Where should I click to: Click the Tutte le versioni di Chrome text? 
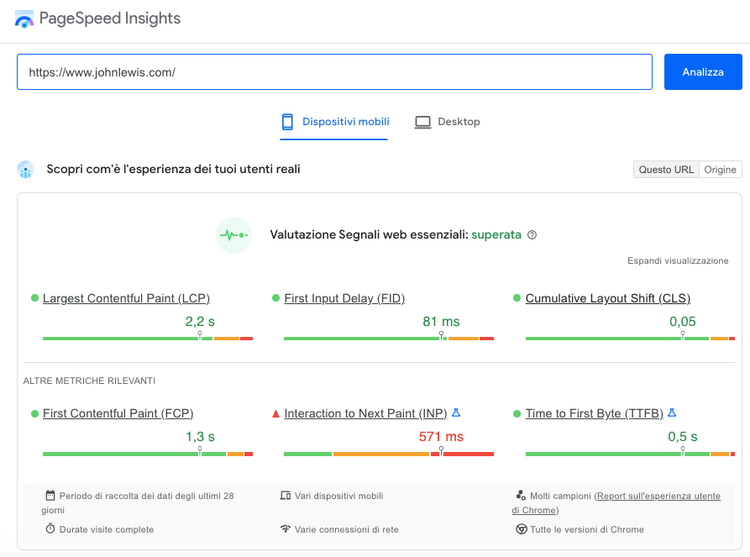(587, 530)
